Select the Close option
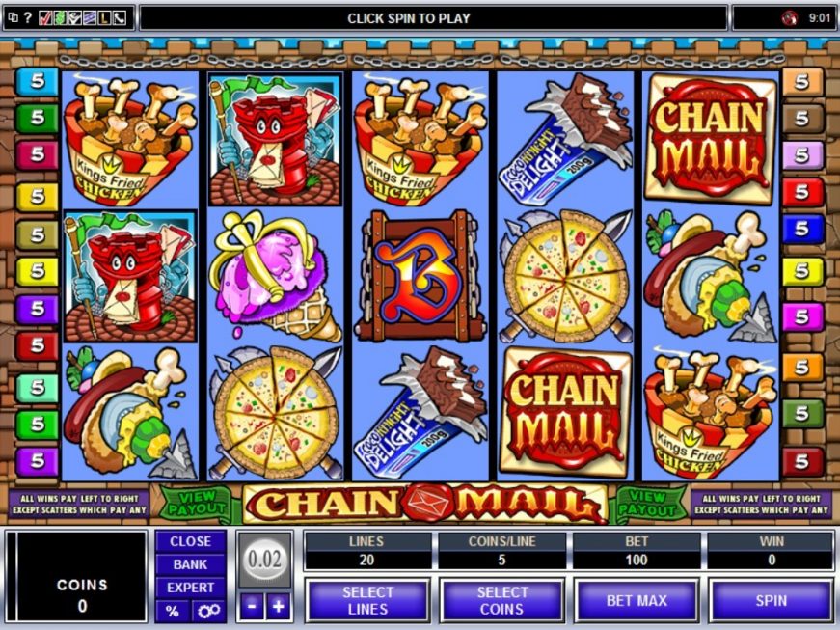 pyautogui.click(x=190, y=541)
